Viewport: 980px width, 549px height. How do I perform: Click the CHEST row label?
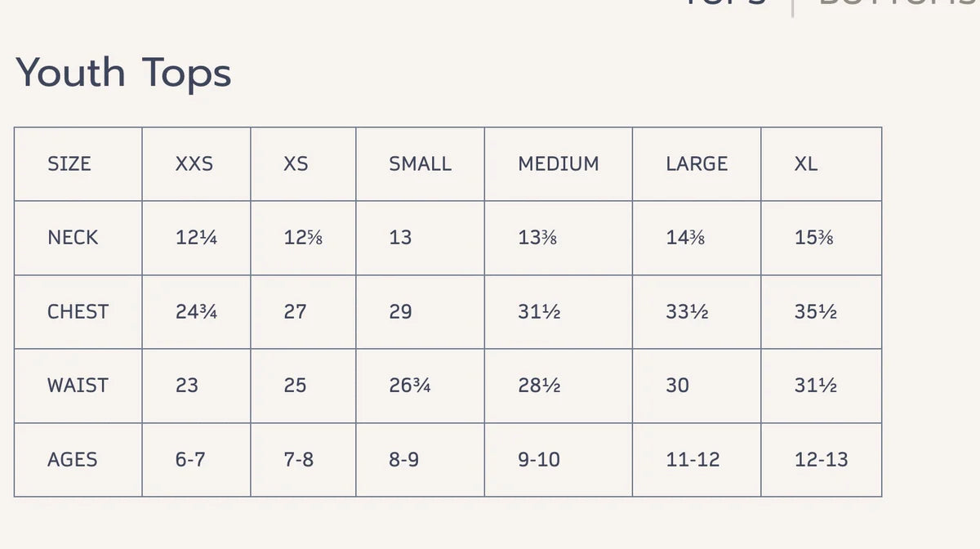[x=78, y=311]
